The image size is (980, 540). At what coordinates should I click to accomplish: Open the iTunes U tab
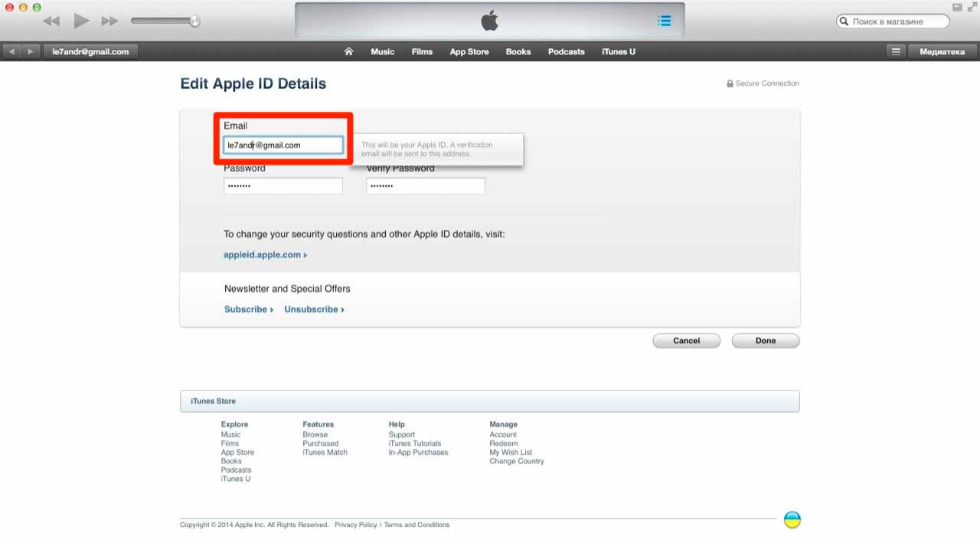click(x=619, y=51)
